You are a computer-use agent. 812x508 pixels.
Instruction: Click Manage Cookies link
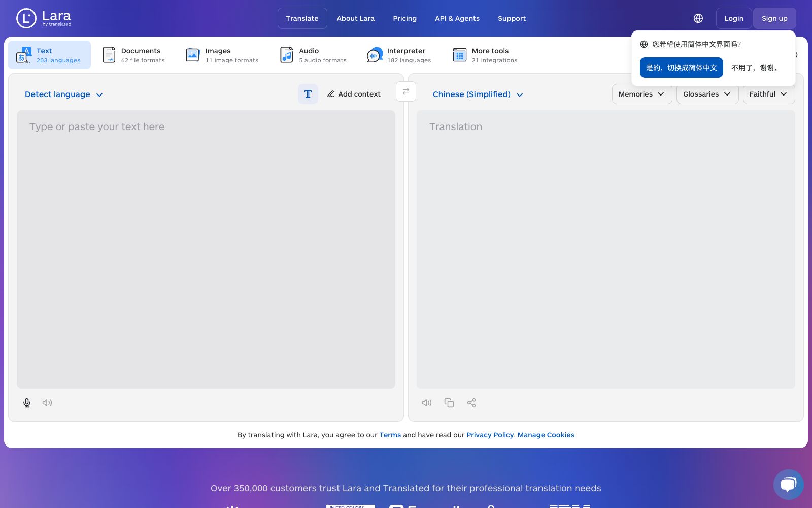[546, 435]
